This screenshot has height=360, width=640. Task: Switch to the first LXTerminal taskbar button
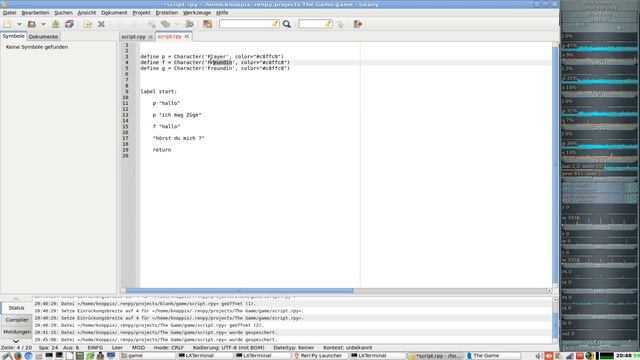pos(204,356)
